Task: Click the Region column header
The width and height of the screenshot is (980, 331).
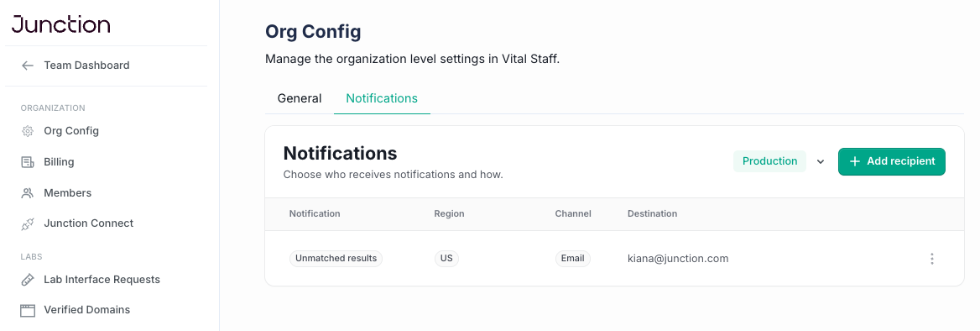Action: (450, 214)
